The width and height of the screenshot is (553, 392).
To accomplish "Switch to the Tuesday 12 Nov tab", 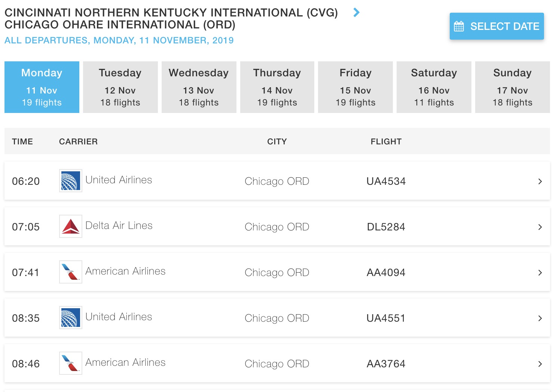I will pyautogui.click(x=120, y=87).
